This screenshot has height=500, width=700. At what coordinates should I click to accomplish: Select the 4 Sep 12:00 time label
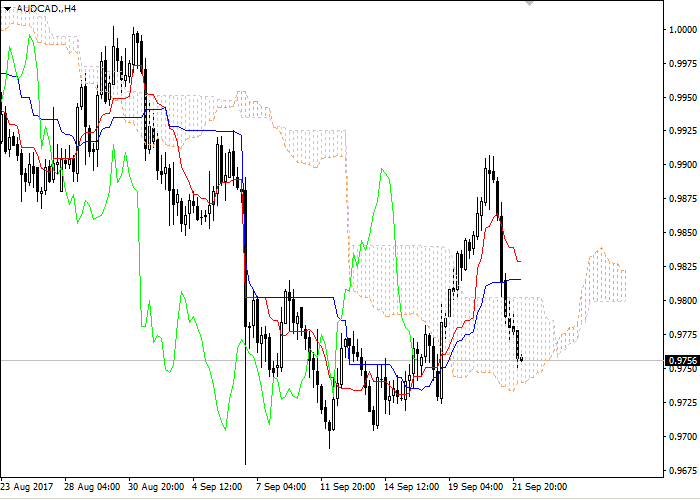click(x=217, y=487)
